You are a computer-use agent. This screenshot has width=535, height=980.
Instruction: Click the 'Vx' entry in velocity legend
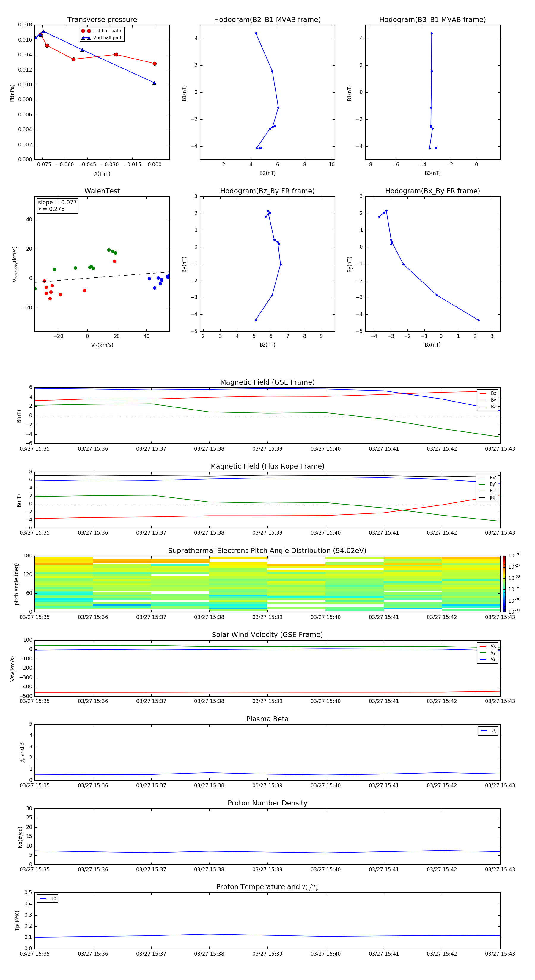coord(488,646)
